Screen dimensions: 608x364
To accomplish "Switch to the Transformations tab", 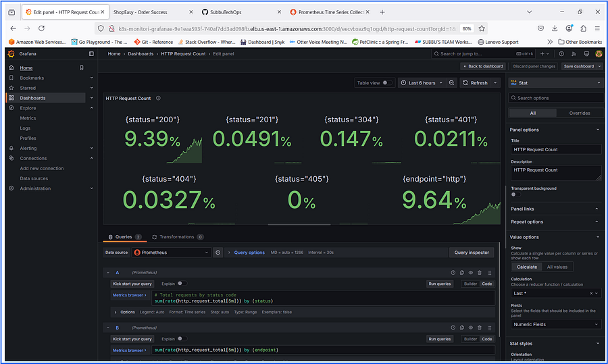I will pos(178,237).
